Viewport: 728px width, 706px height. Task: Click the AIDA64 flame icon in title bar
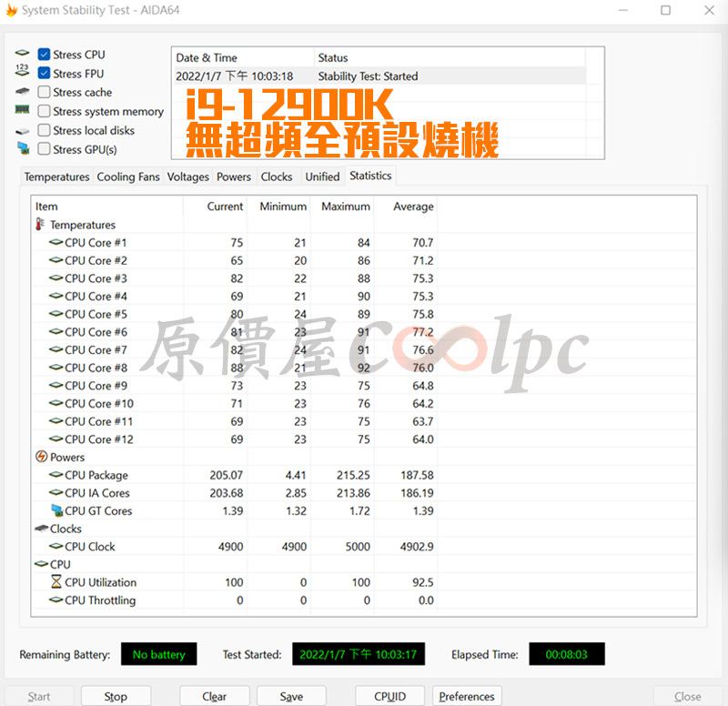pyautogui.click(x=11, y=10)
